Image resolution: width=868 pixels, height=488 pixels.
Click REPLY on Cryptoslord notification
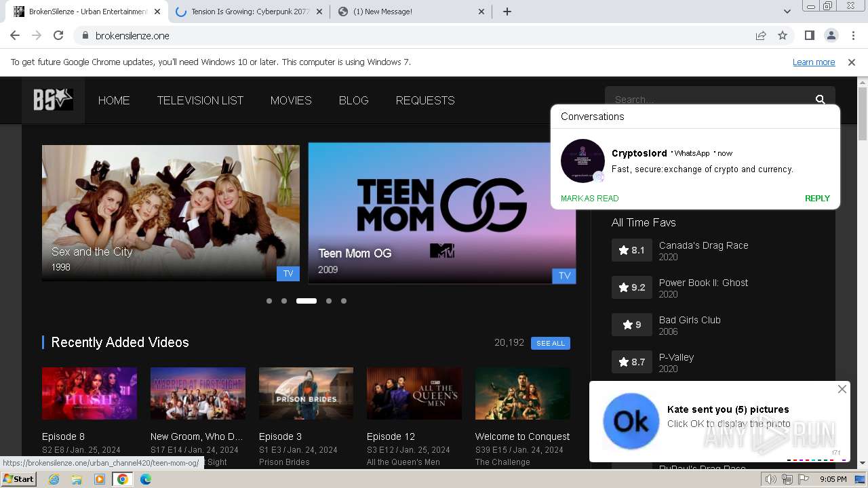click(x=817, y=199)
